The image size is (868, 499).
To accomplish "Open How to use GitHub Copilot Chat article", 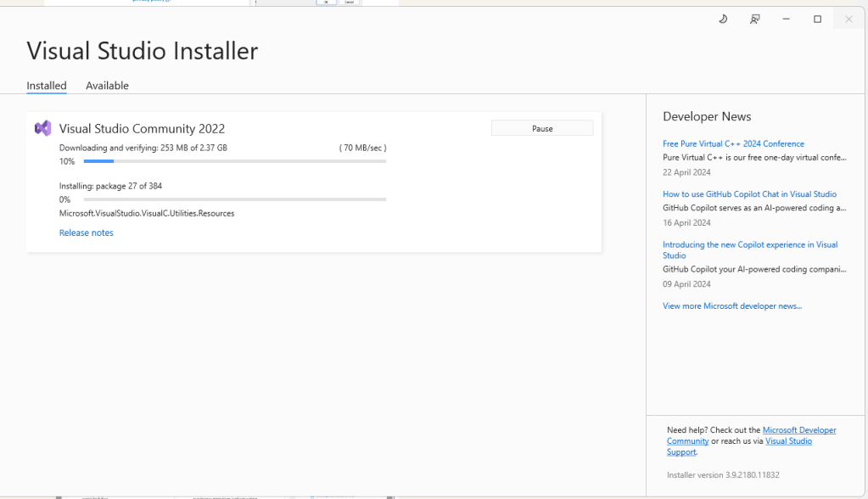I will tap(749, 194).
